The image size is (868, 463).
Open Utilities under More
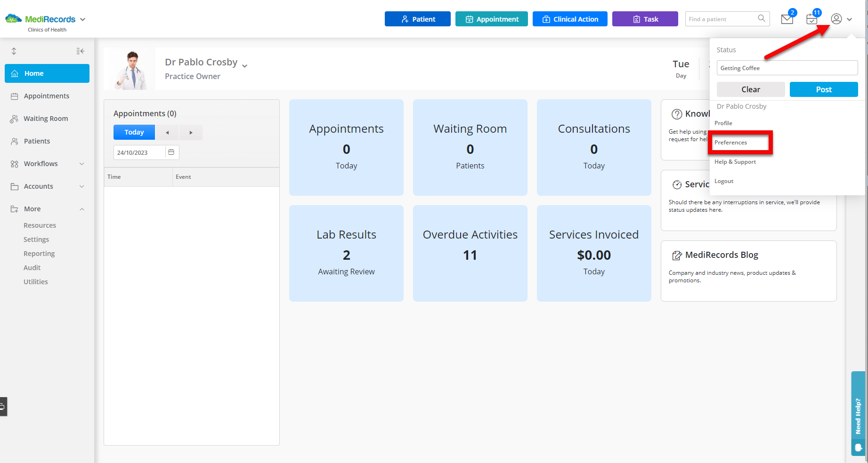pyautogui.click(x=36, y=282)
